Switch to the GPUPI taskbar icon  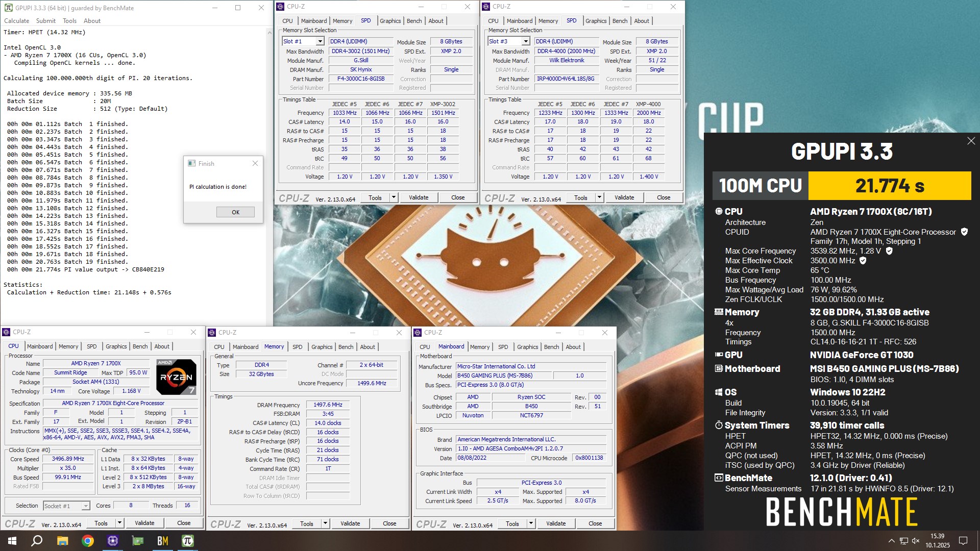(188, 541)
